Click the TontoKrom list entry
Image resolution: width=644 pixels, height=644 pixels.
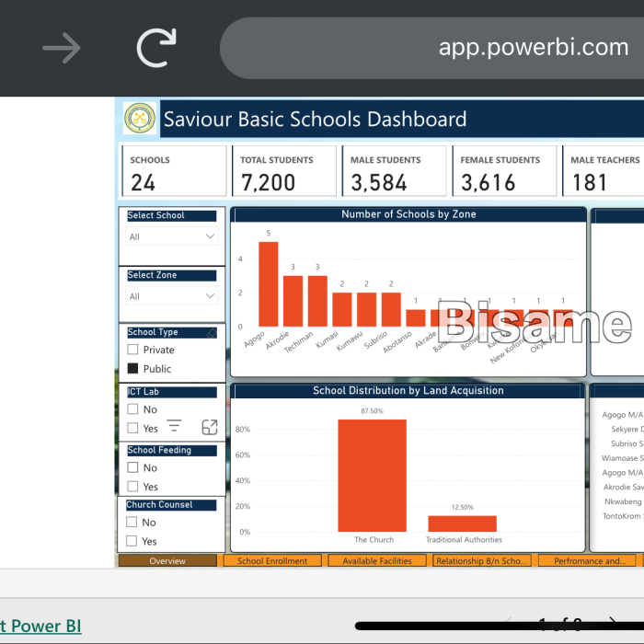pos(623,516)
